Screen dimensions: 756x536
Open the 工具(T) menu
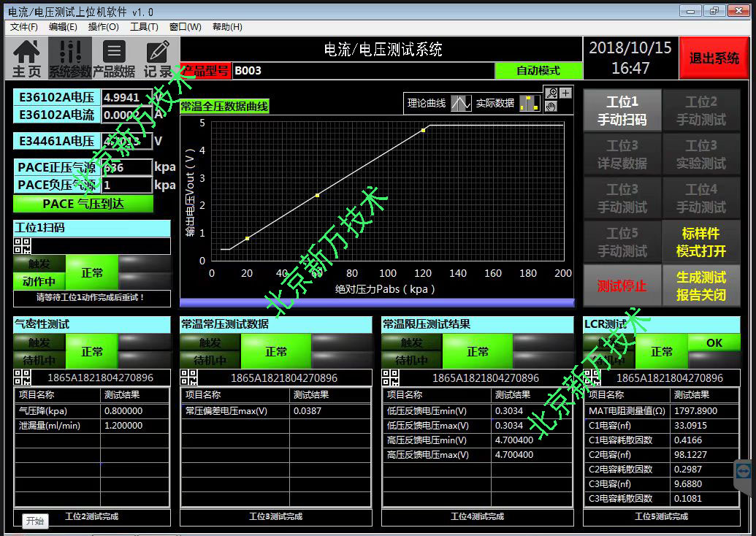[144, 27]
